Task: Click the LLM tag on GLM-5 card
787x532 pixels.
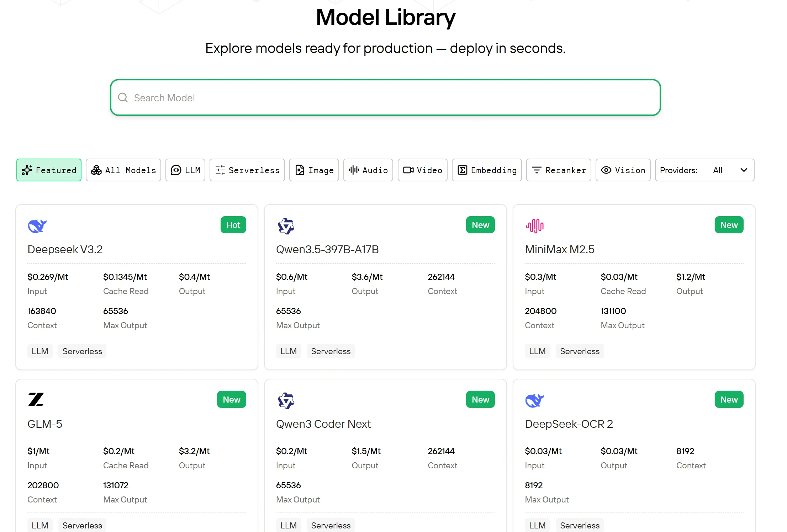Action: [40, 525]
